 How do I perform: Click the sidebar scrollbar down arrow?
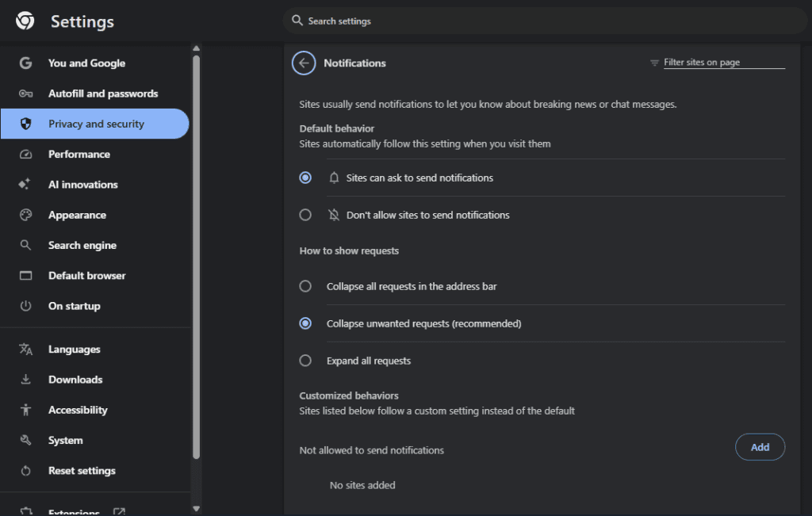point(197,509)
